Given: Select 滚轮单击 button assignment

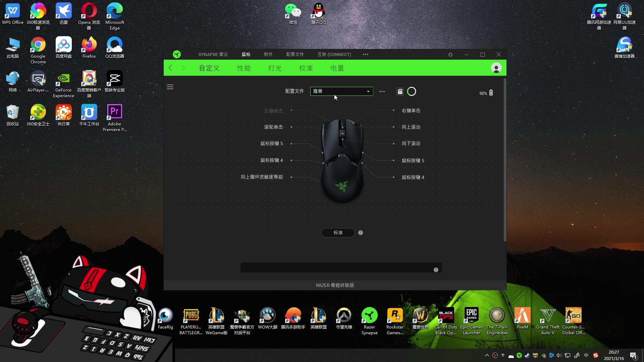Looking at the screenshot, I should pyautogui.click(x=273, y=127).
